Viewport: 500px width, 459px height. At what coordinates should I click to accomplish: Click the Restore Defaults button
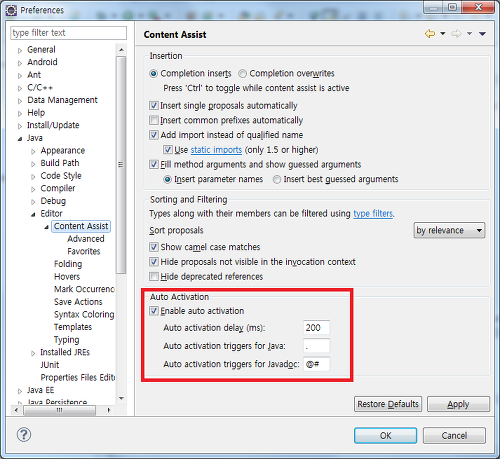[x=388, y=404]
